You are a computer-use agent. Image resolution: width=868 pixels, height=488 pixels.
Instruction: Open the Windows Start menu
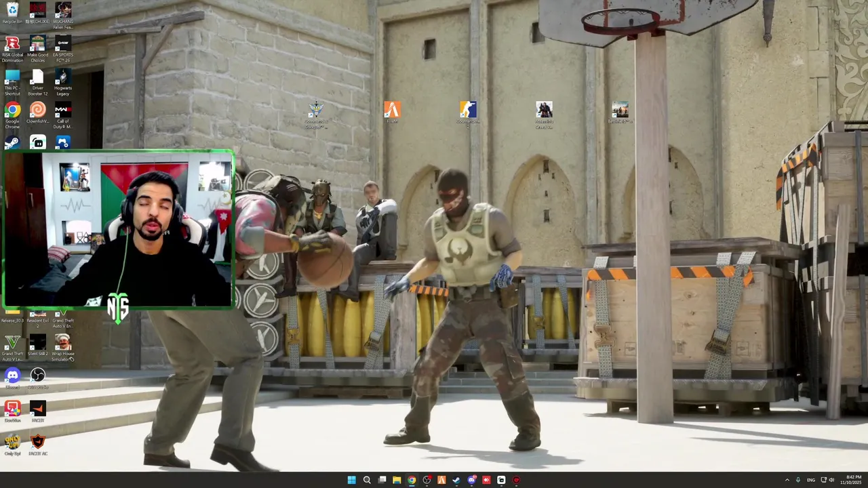pos(351,480)
